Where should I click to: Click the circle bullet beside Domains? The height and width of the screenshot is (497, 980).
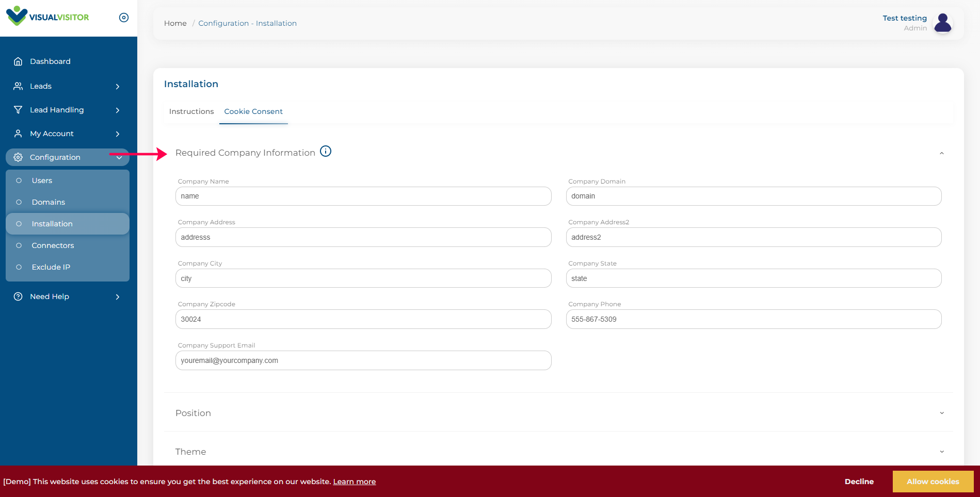[x=19, y=202]
